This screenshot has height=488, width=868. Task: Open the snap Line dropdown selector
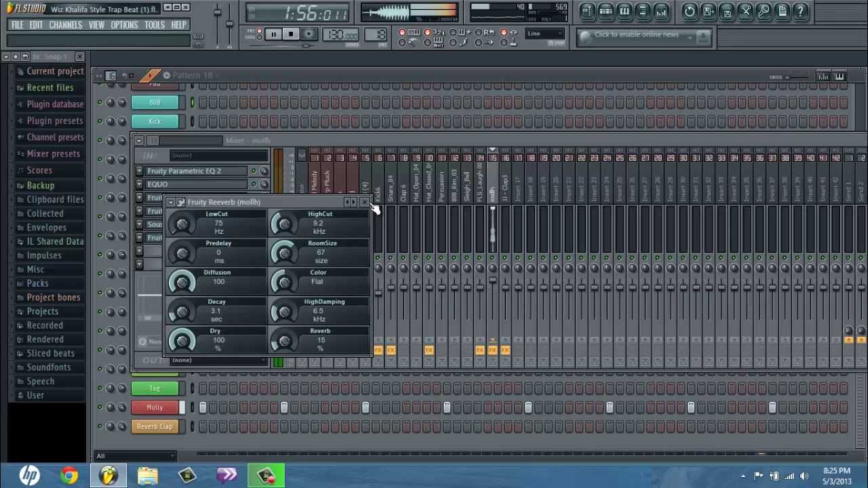coord(546,34)
